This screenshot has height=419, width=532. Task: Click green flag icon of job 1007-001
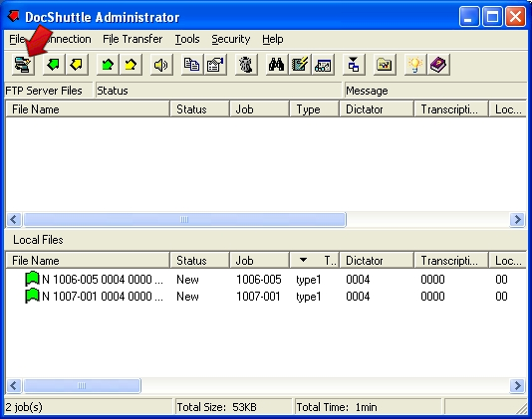pyautogui.click(x=32, y=296)
